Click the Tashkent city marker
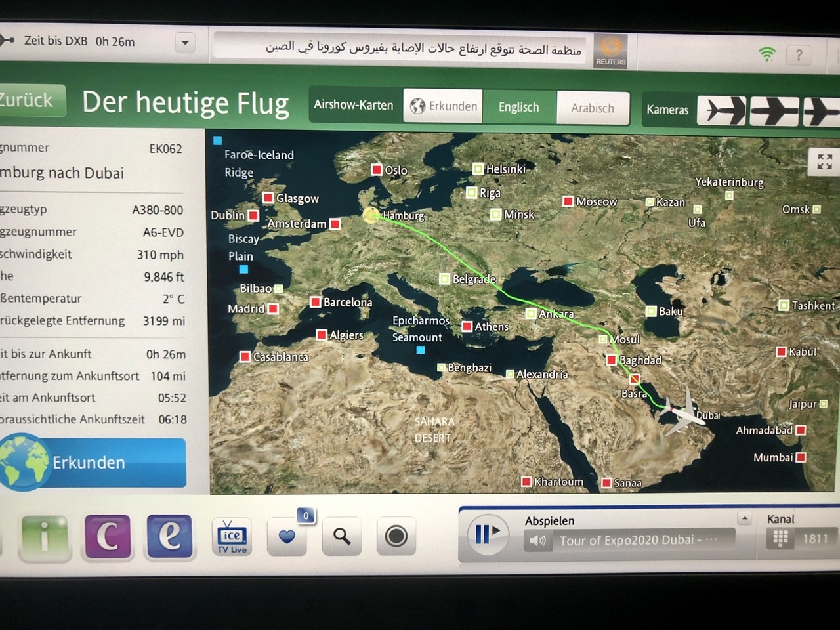Viewport: 840px width, 630px height. pos(784,305)
